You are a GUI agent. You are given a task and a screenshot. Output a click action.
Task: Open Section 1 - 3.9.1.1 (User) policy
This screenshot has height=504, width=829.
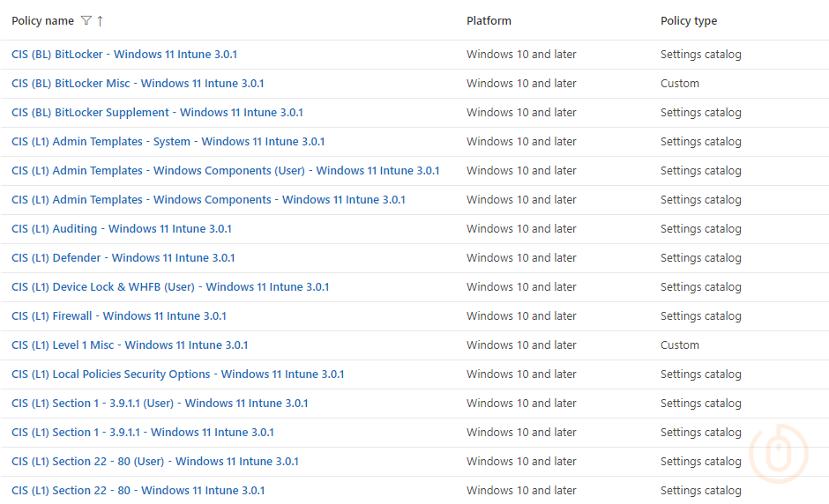(160, 404)
